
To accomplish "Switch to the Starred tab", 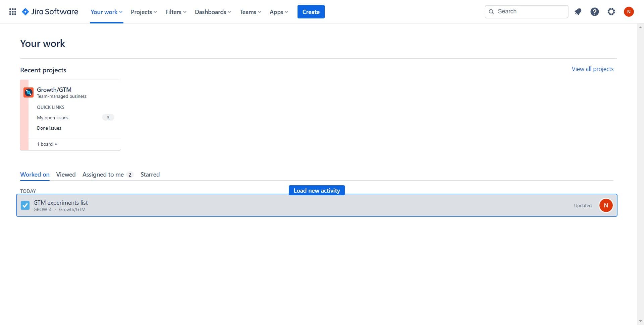I will (x=150, y=174).
